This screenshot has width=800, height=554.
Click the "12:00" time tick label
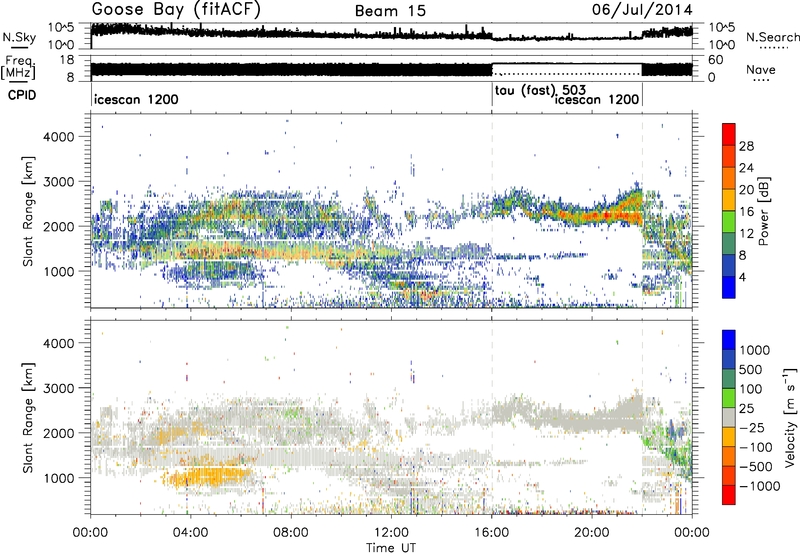(391, 533)
